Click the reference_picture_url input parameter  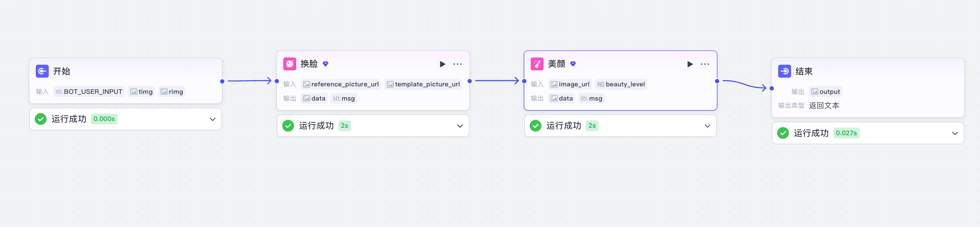341,84
